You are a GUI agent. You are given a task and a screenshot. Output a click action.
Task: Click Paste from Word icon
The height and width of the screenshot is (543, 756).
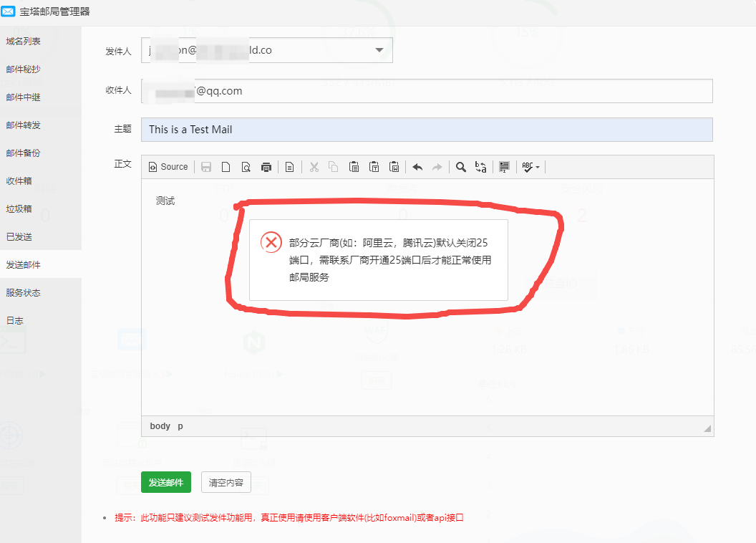(394, 167)
